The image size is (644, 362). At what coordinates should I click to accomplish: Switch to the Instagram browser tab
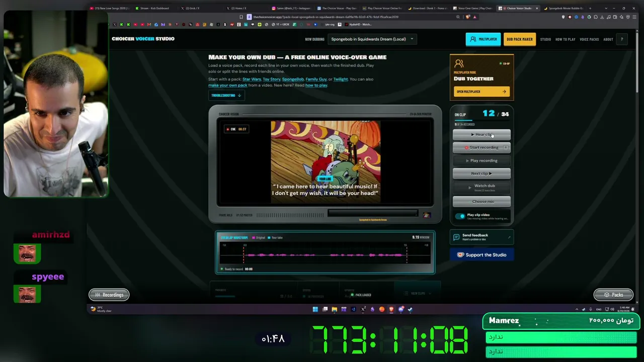(292, 8)
